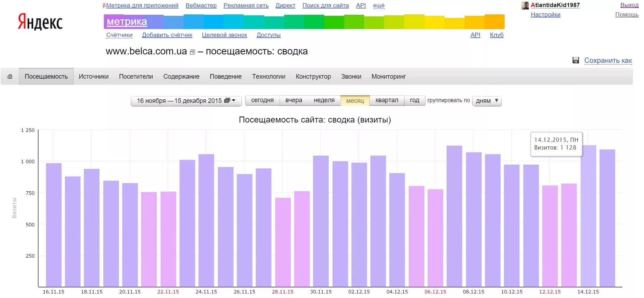This screenshot has width=644, height=298.
Task: Click the Yandex logo
Action: coord(40,22)
